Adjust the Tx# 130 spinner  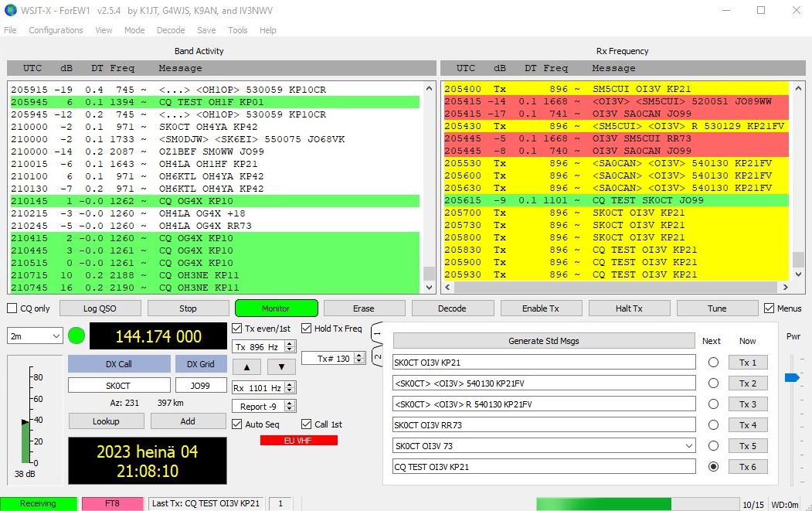click(359, 358)
